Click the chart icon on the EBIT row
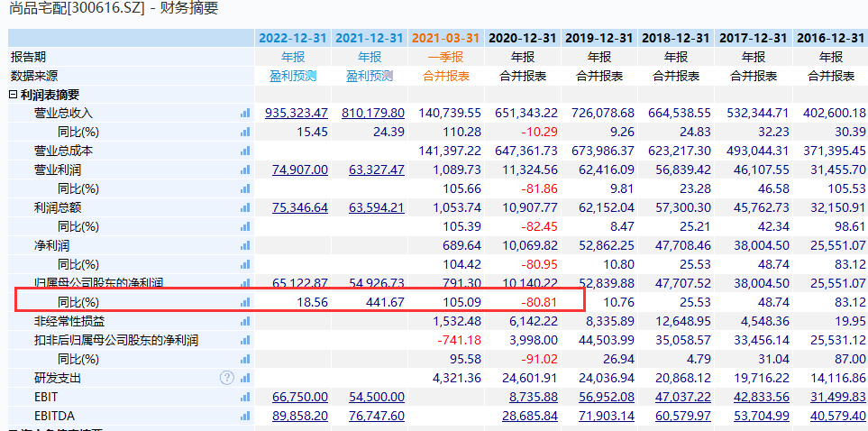The width and height of the screenshot is (868, 431). click(x=245, y=397)
